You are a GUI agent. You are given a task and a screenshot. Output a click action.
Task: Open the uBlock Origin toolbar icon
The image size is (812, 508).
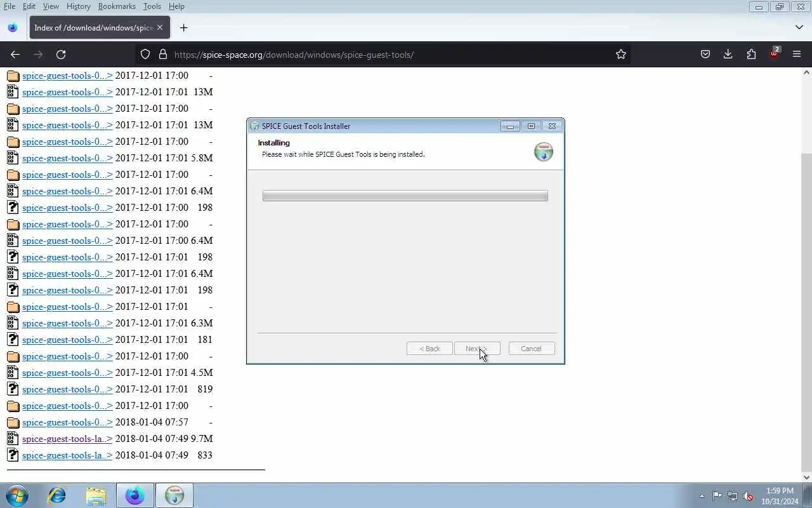coord(774,54)
